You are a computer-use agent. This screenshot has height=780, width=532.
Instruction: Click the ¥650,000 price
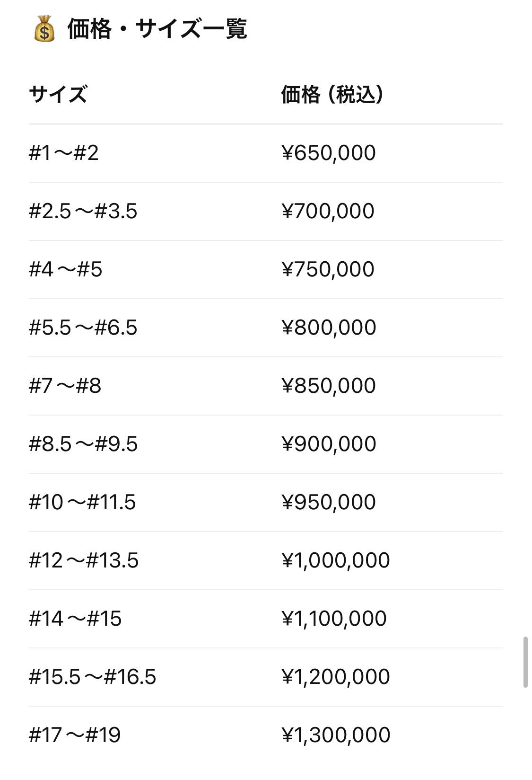328,153
